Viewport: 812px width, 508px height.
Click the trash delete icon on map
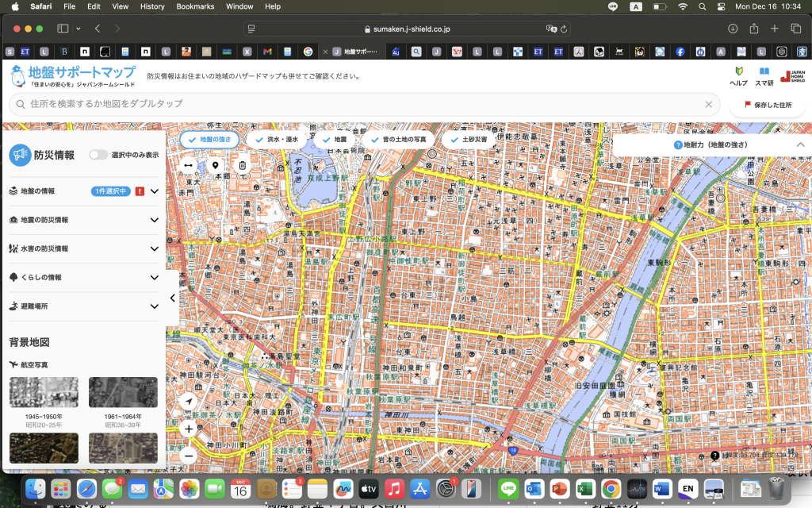click(x=243, y=166)
